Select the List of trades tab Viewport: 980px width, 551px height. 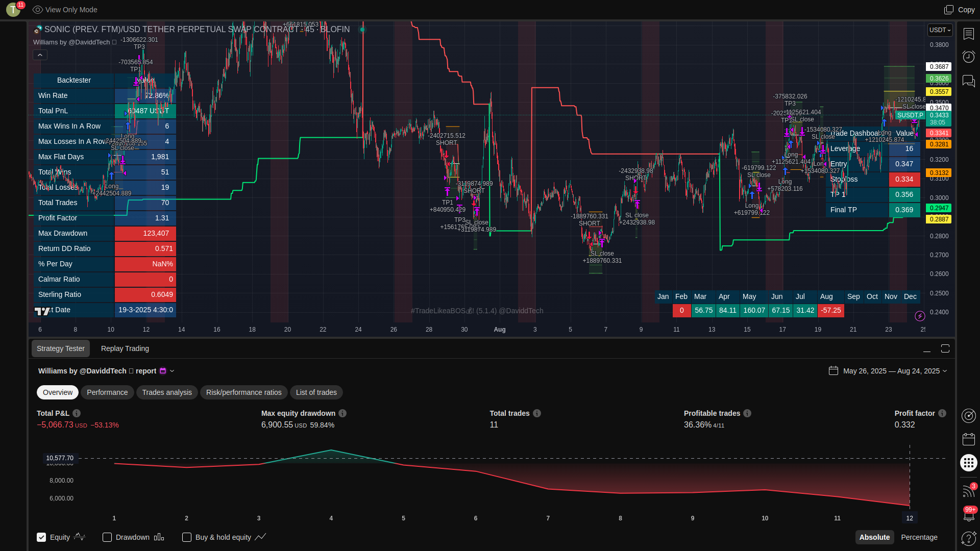[x=316, y=392]
